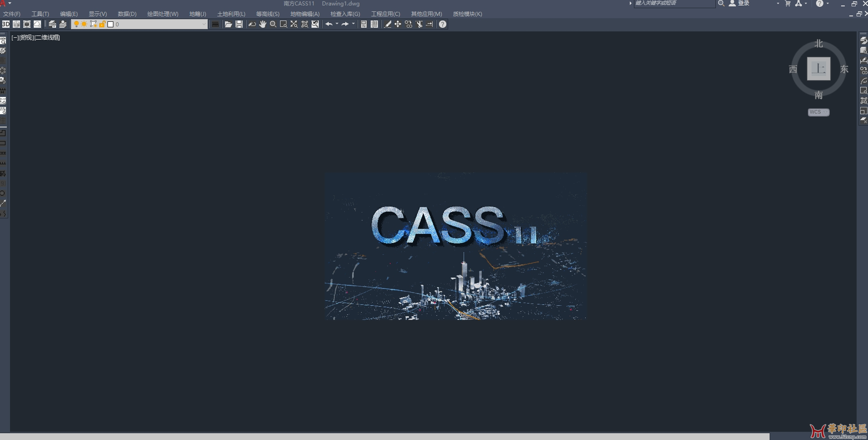Click the keyword search input field

[674, 3]
